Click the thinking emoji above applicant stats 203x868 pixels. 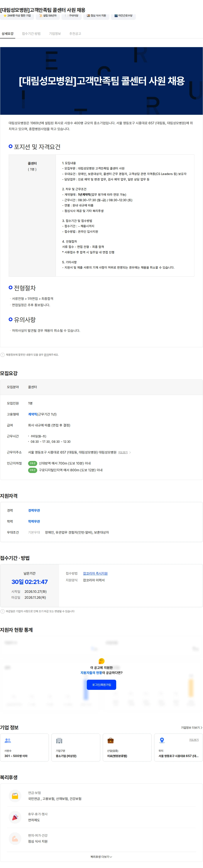click(x=101, y=661)
